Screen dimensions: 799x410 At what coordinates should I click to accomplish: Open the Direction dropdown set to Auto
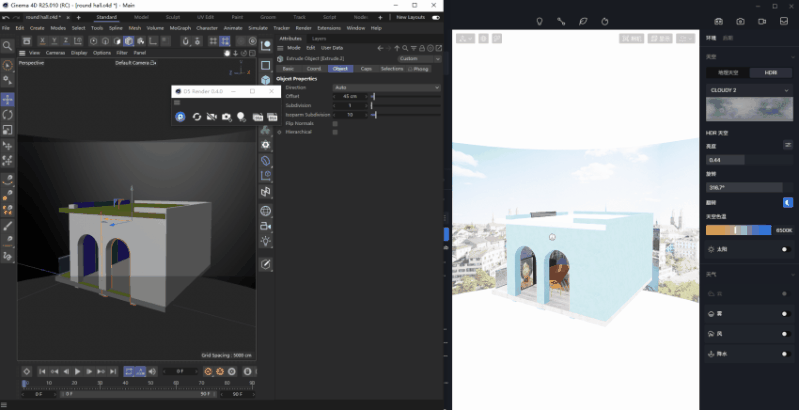pyautogui.click(x=385, y=88)
